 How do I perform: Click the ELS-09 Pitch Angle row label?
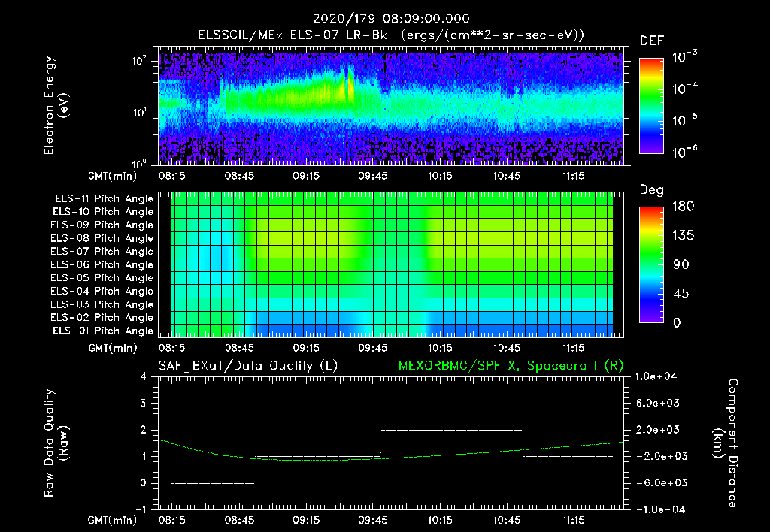coord(102,225)
